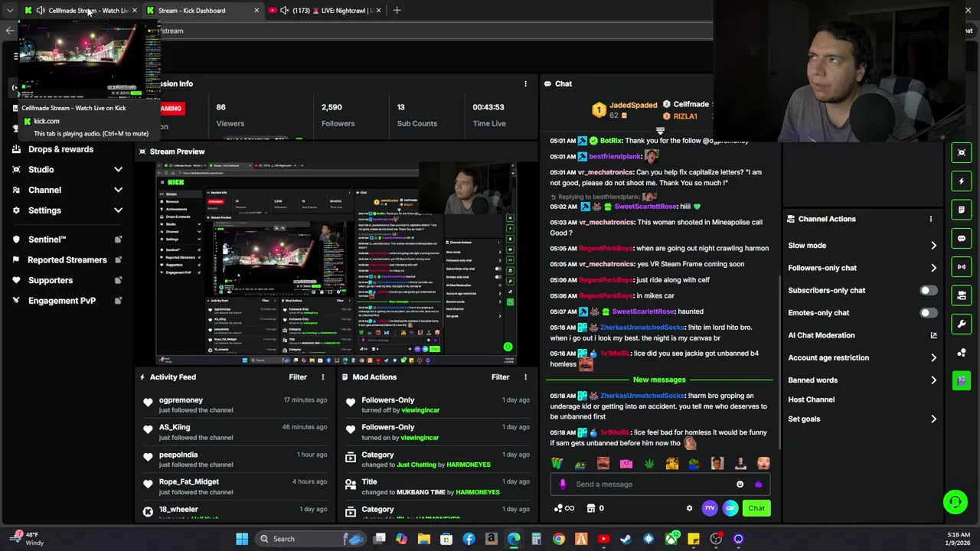Expand the Settings sidebar section
Viewport: 980px width, 551px height.
pos(118,210)
